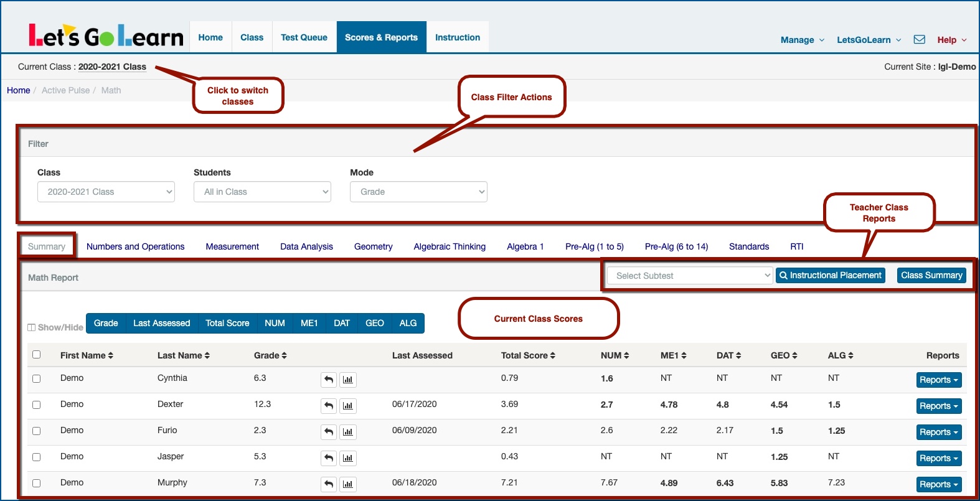Select the Scores & Reports tab
This screenshot has height=501, width=980.
click(x=382, y=37)
